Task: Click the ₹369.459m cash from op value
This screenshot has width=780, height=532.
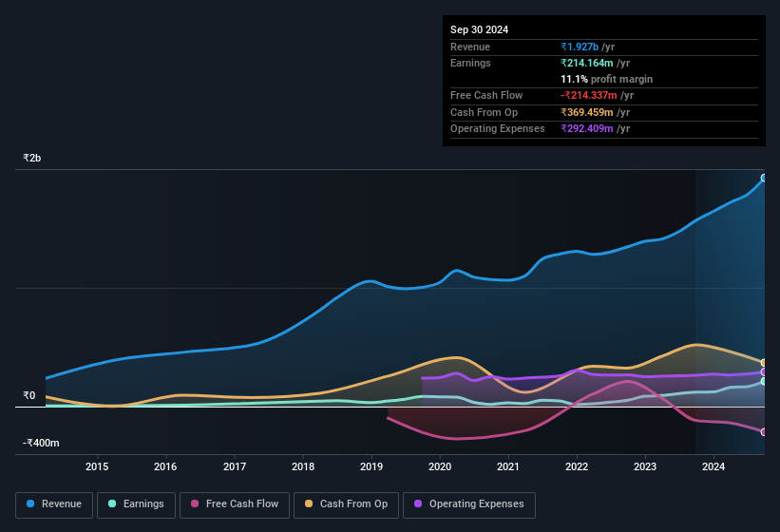Action: (587, 112)
